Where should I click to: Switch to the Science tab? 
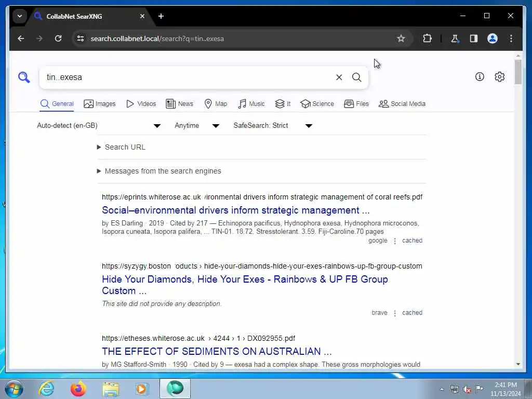click(x=317, y=104)
